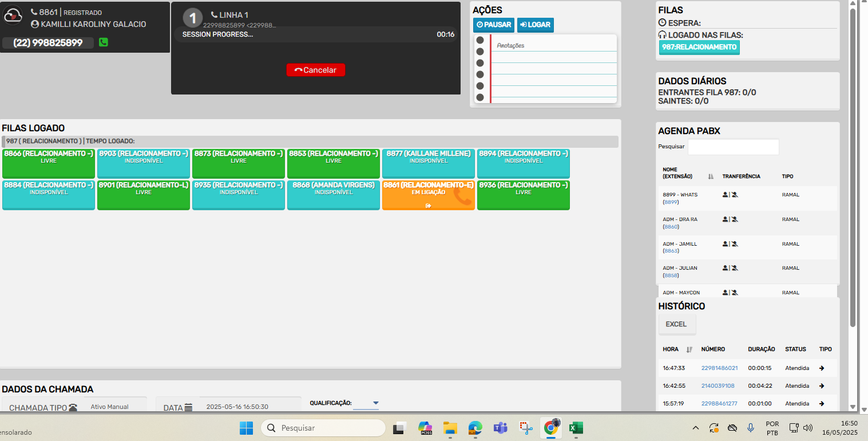Click crossed-out person transfer icon for ADM - JULIAN
The width and height of the screenshot is (868, 441).
735,268
